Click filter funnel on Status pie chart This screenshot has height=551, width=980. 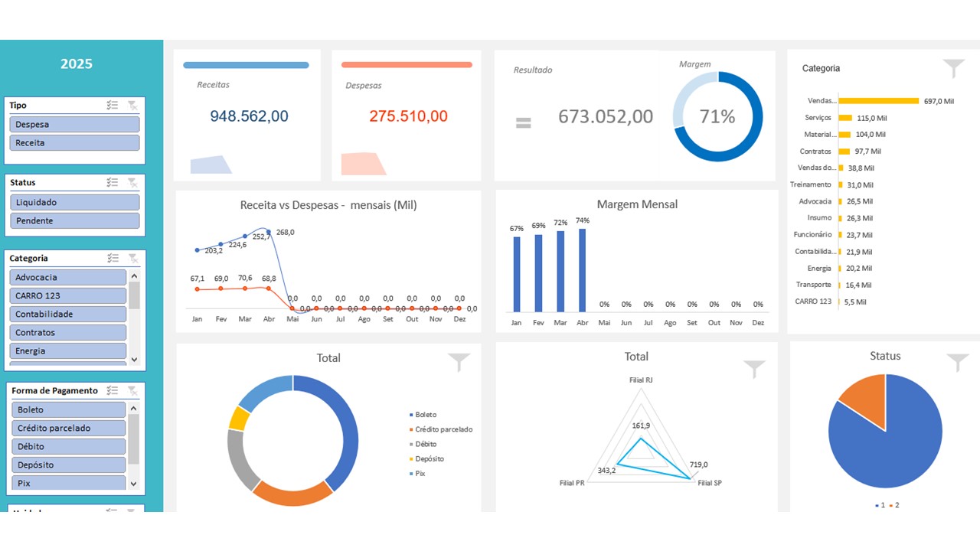tap(958, 363)
